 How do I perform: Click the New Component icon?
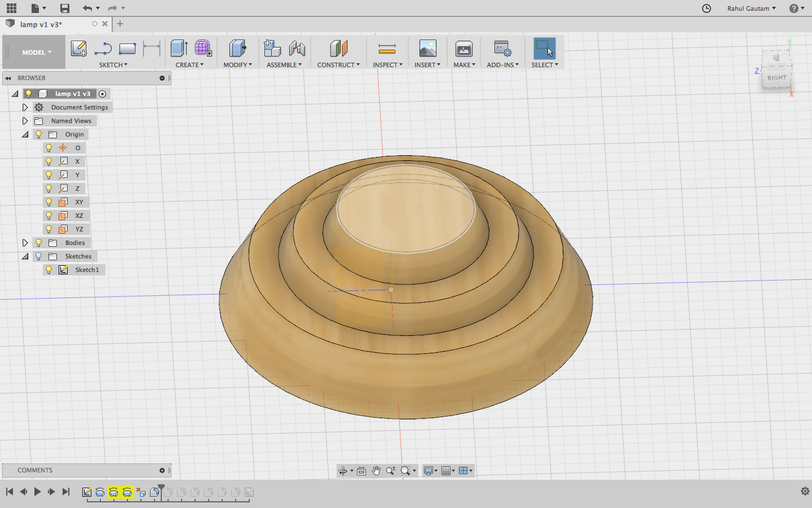(272, 49)
